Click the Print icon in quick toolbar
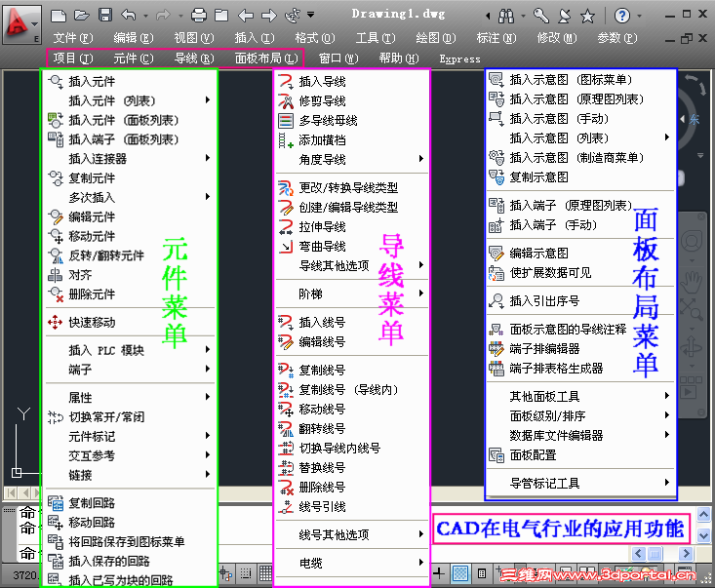This screenshot has height=588, width=715. click(x=198, y=16)
